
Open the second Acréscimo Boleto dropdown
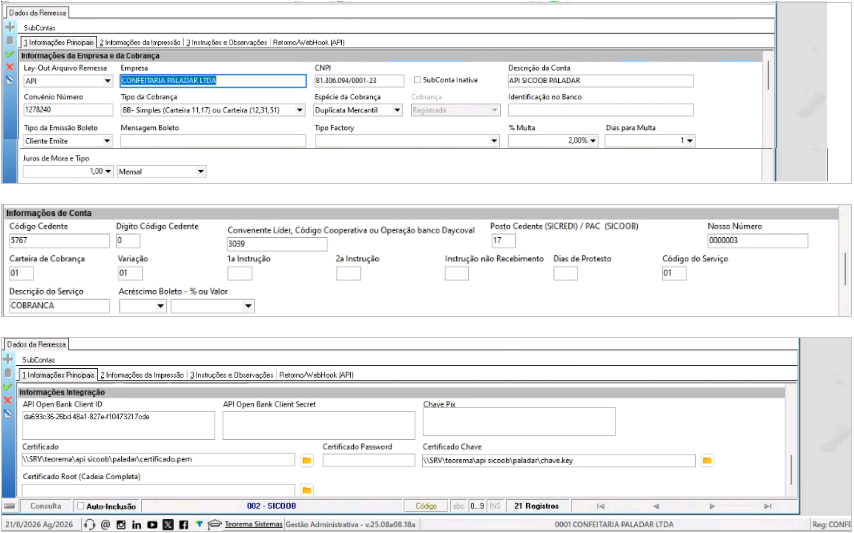248,307
